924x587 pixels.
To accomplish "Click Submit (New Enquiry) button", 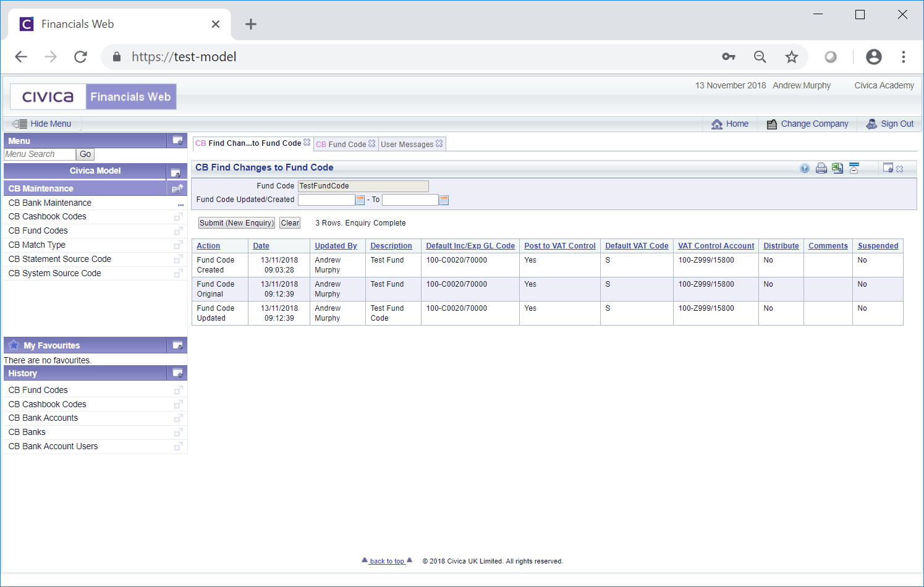I will [x=236, y=223].
